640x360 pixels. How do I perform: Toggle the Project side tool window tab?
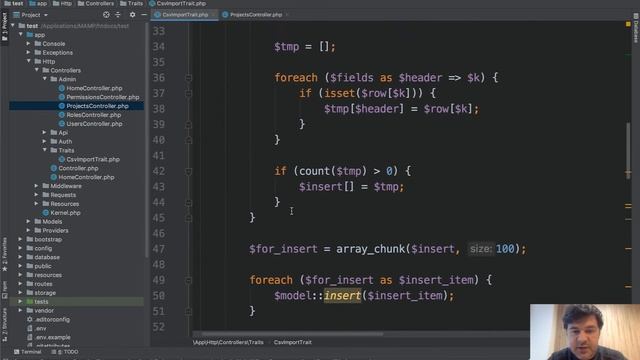coord(4,27)
